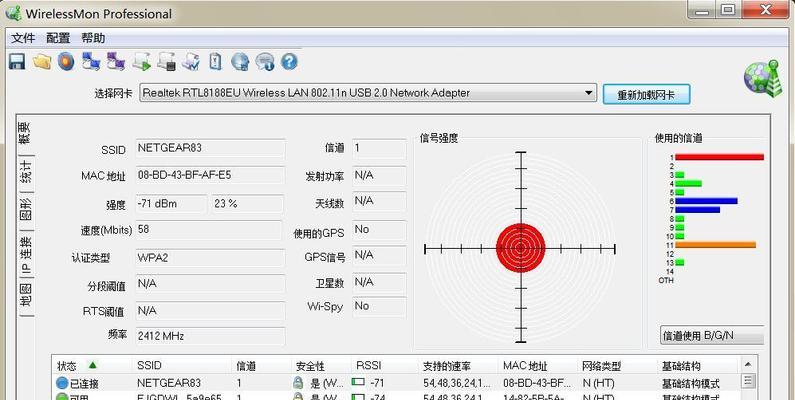Click the Wi-Spy field showing No
The image size is (795, 400).
tap(379, 306)
